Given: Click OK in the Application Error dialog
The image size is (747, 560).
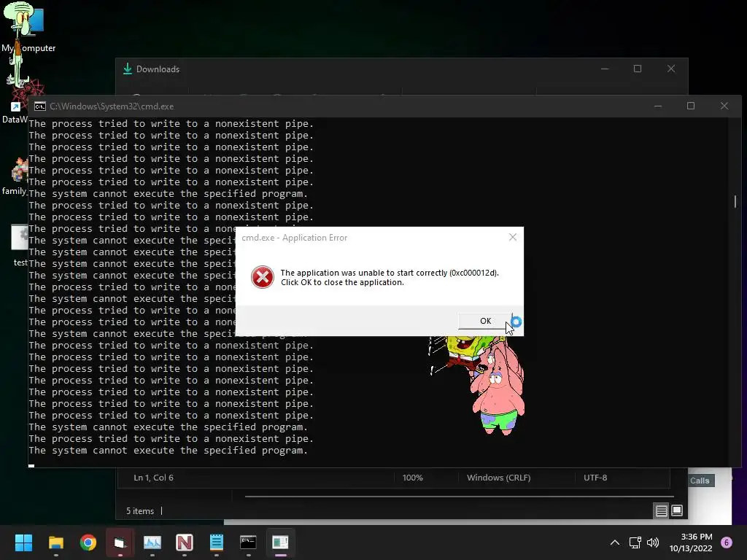Looking at the screenshot, I should (485, 321).
